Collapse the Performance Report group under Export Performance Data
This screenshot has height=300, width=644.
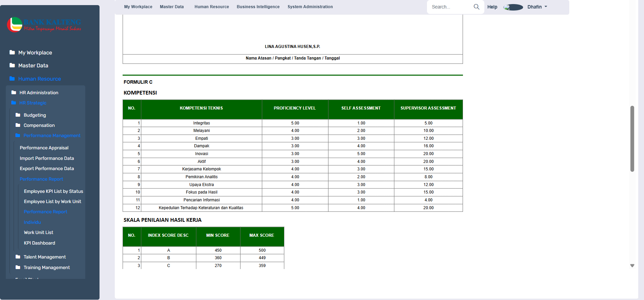point(41,179)
